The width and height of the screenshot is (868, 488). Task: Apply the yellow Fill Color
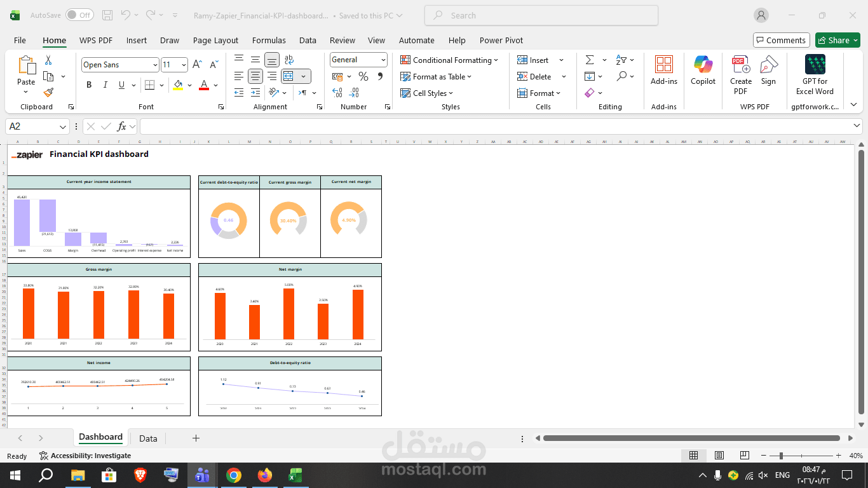pos(178,85)
